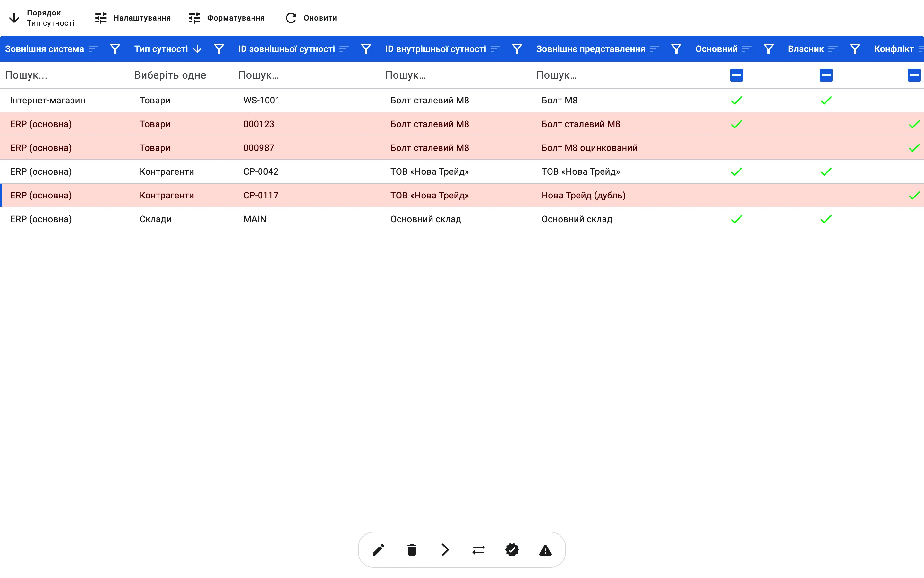Toggle the Конфлікт tri-state filter checkbox
Viewport: 924px width, 578px height.
pyautogui.click(x=914, y=75)
